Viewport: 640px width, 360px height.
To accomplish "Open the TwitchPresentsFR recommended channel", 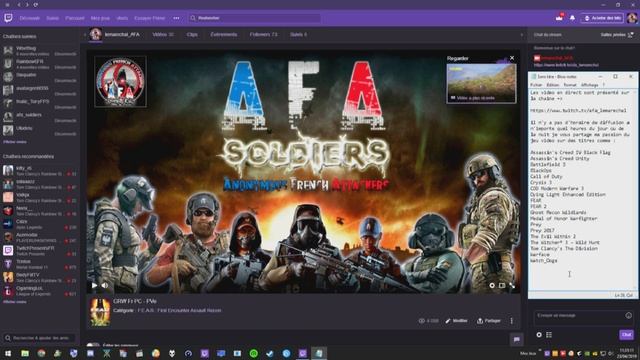I will (40, 250).
